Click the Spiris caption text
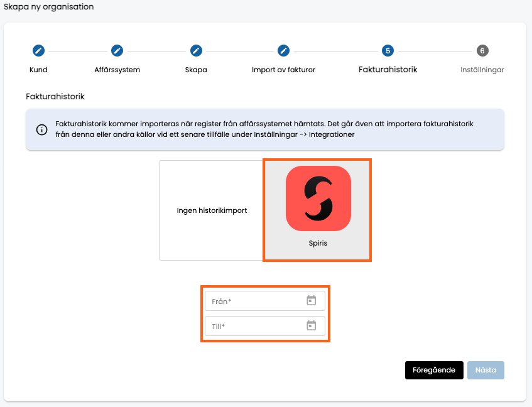Image resolution: width=532 pixels, height=407 pixels. [x=318, y=243]
